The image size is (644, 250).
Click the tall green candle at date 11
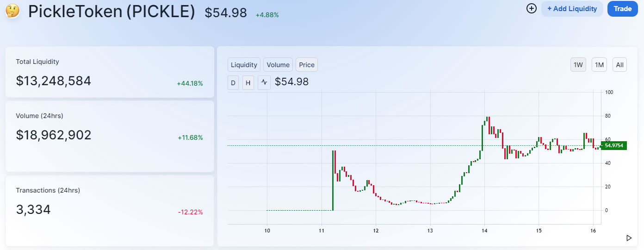pos(333,180)
